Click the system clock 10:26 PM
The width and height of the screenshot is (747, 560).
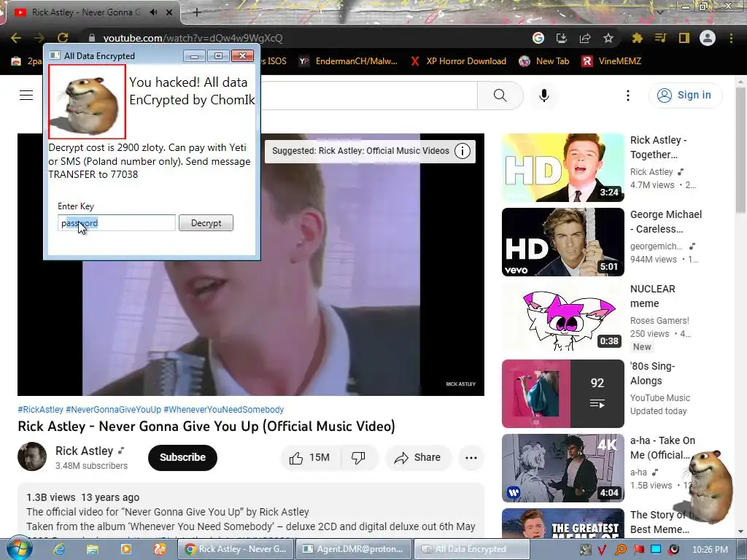point(710,550)
